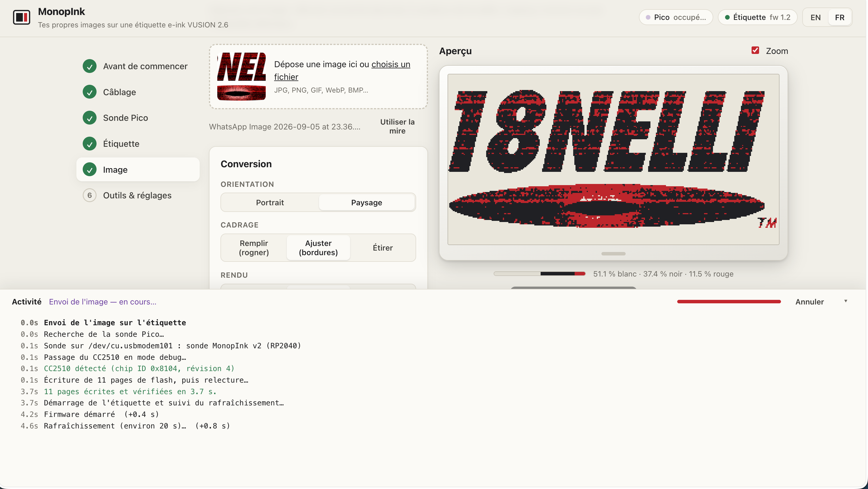Click the file name WhatsApp Image 2026-09-05

coord(285,127)
